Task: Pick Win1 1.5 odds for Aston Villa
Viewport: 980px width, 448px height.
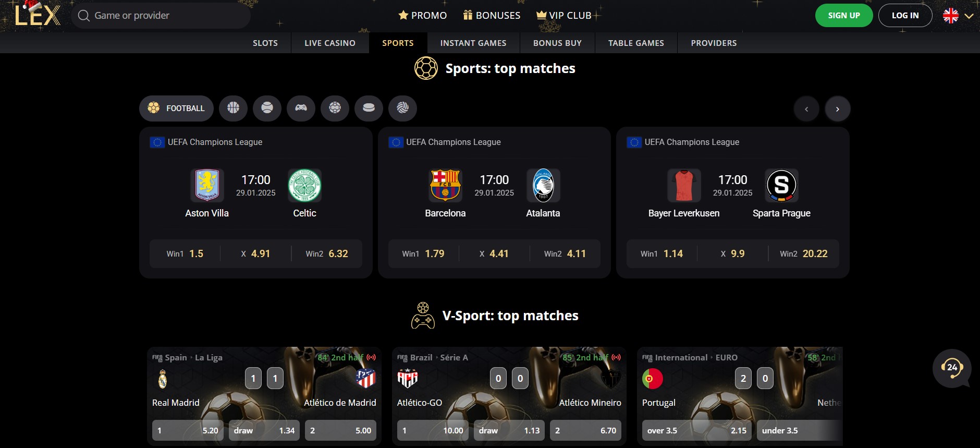Action: click(x=185, y=253)
